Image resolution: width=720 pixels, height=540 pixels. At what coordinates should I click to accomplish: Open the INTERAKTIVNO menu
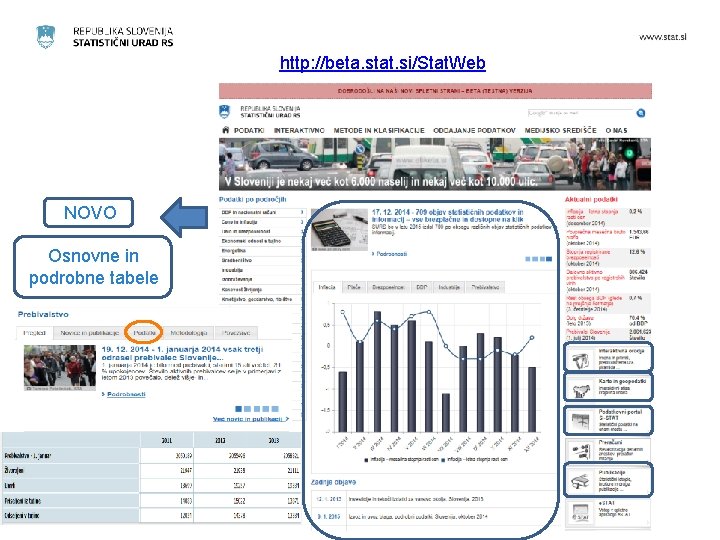click(299, 130)
